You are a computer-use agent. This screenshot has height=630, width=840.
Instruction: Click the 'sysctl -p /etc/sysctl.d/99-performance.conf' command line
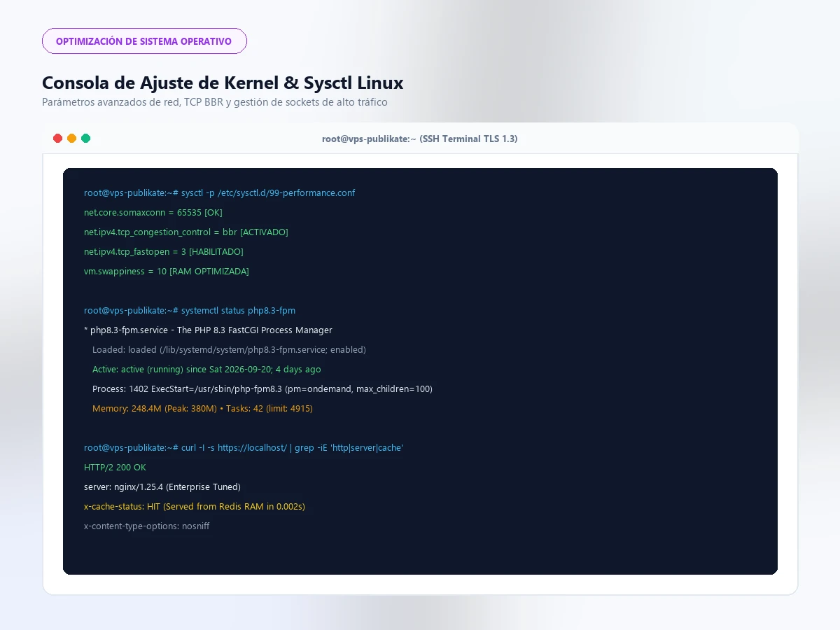point(220,192)
